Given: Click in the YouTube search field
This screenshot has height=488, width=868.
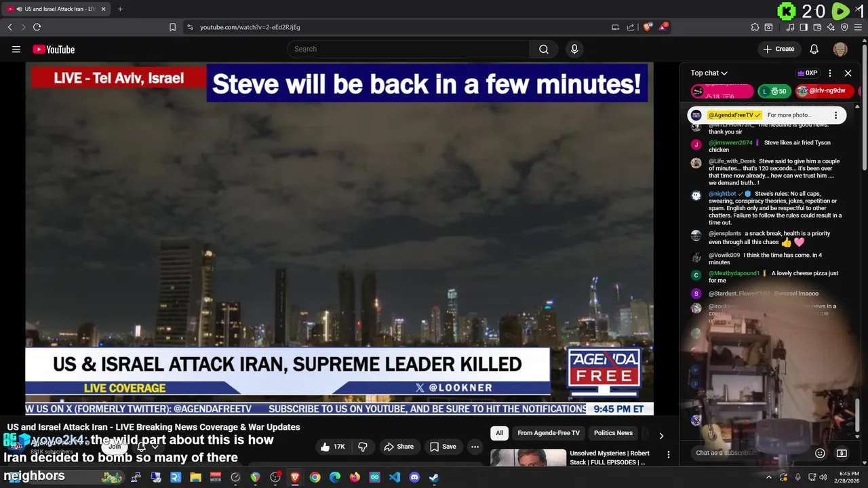Looking at the screenshot, I should [x=408, y=49].
